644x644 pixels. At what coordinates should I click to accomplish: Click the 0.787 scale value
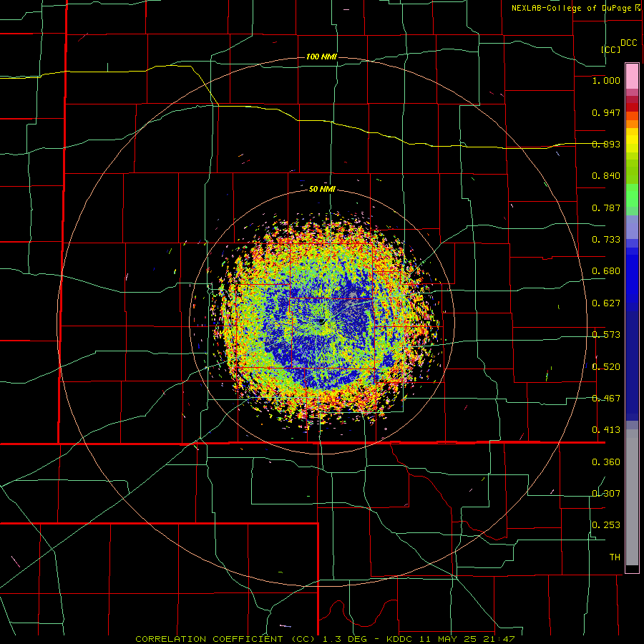606,208
